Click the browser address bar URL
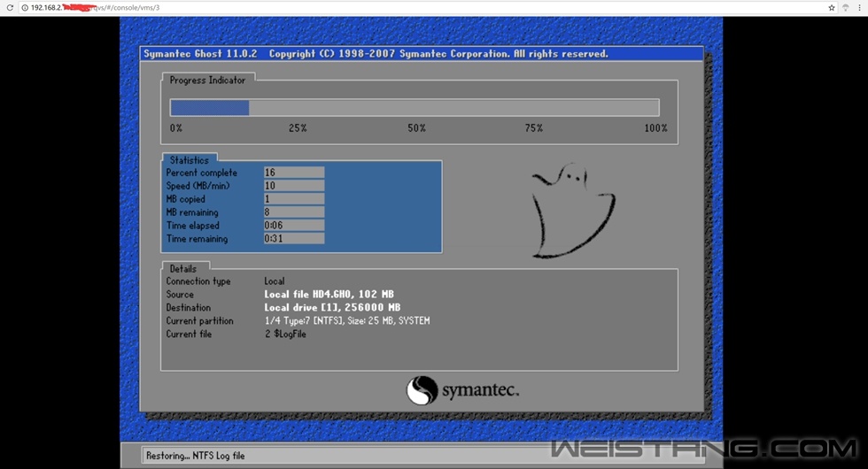Image resolution: width=868 pixels, height=469 pixels. [96, 8]
